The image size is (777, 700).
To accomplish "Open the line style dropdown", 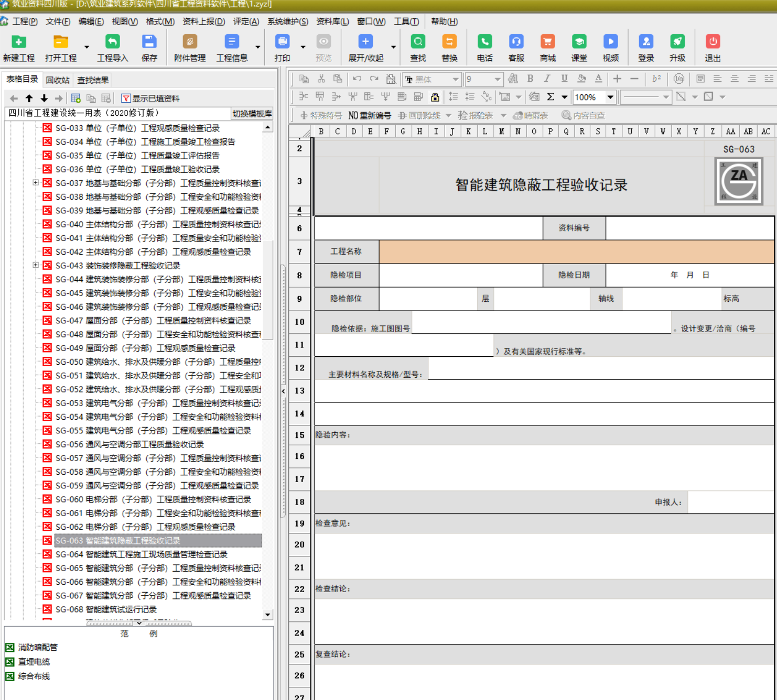I will (666, 97).
